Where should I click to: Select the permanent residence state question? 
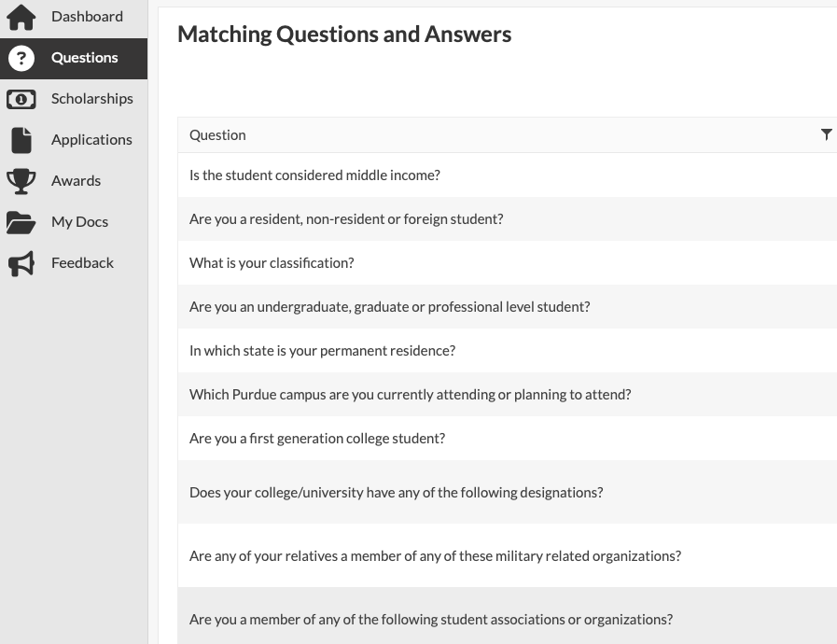pos(322,351)
